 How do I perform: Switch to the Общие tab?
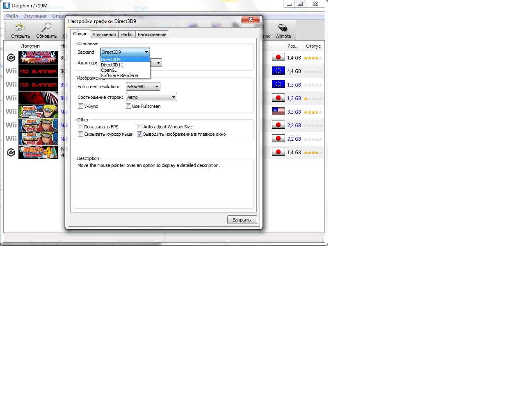tap(80, 34)
